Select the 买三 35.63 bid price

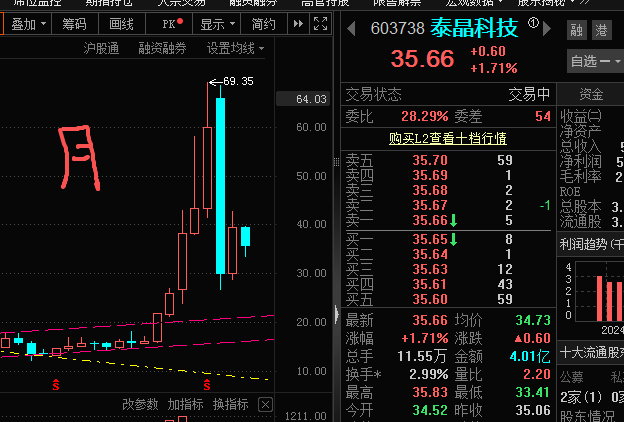coord(430,270)
